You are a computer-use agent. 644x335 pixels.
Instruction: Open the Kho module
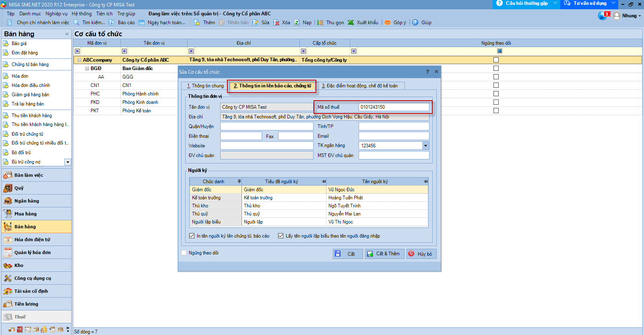click(36, 265)
